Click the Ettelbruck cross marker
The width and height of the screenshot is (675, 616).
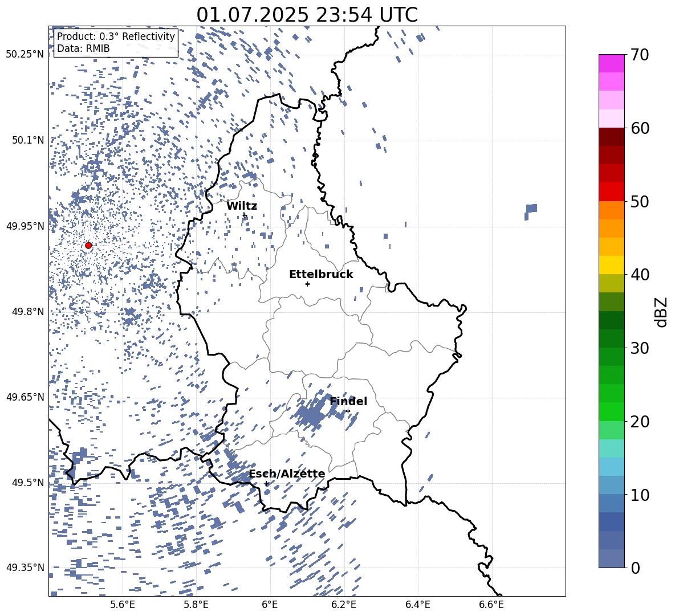(307, 284)
